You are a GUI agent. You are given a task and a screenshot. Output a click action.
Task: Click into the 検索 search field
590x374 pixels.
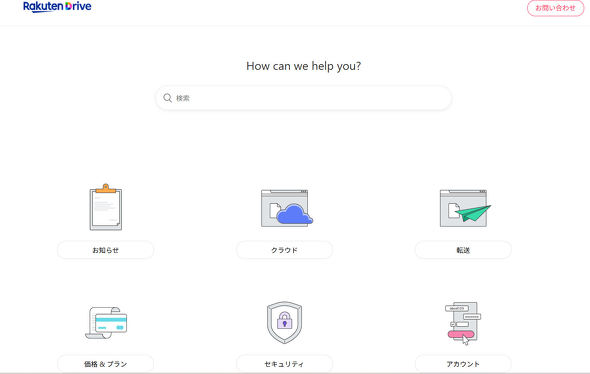coord(304,98)
